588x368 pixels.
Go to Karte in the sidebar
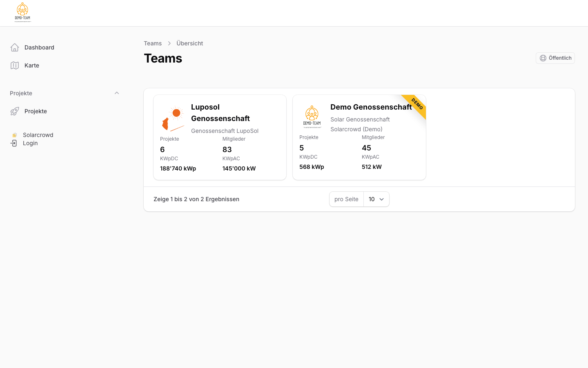32,65
